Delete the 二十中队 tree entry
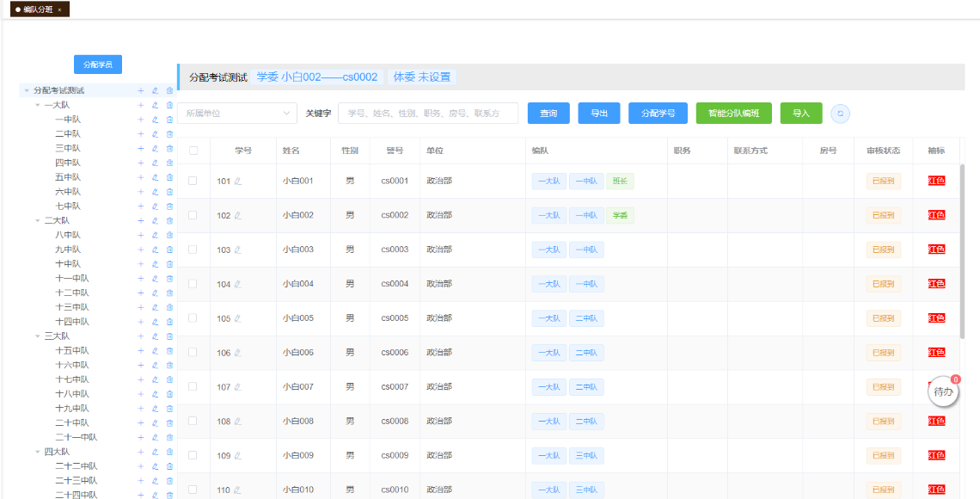980x499 pixels. (x=169, y=422)
